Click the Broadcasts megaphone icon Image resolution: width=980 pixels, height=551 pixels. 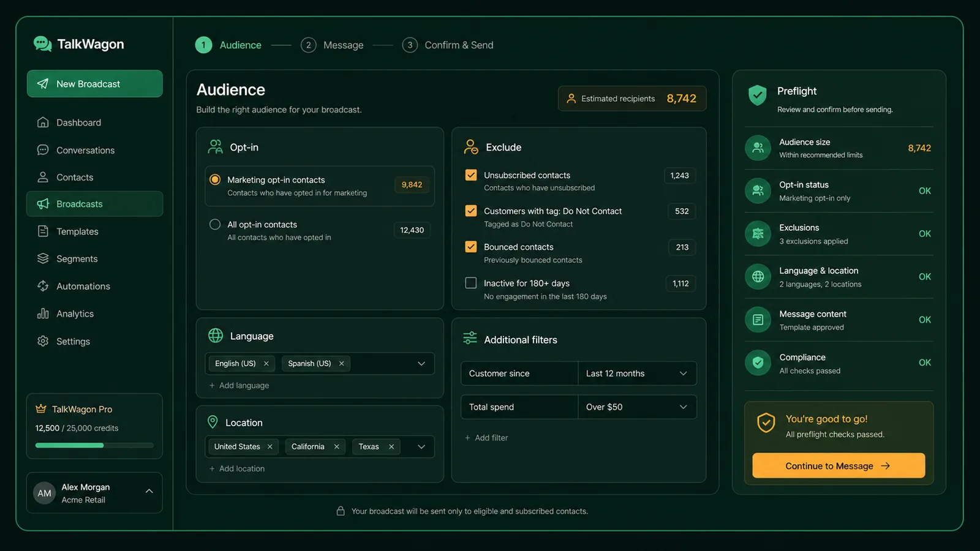[x=43, y=204]
